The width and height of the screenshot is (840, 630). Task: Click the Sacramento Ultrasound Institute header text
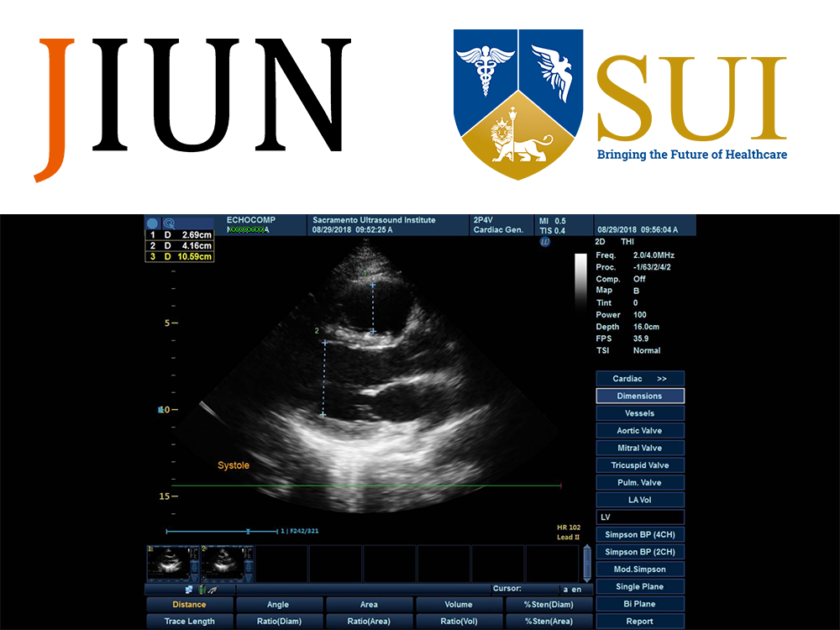[x=374, y=220]
